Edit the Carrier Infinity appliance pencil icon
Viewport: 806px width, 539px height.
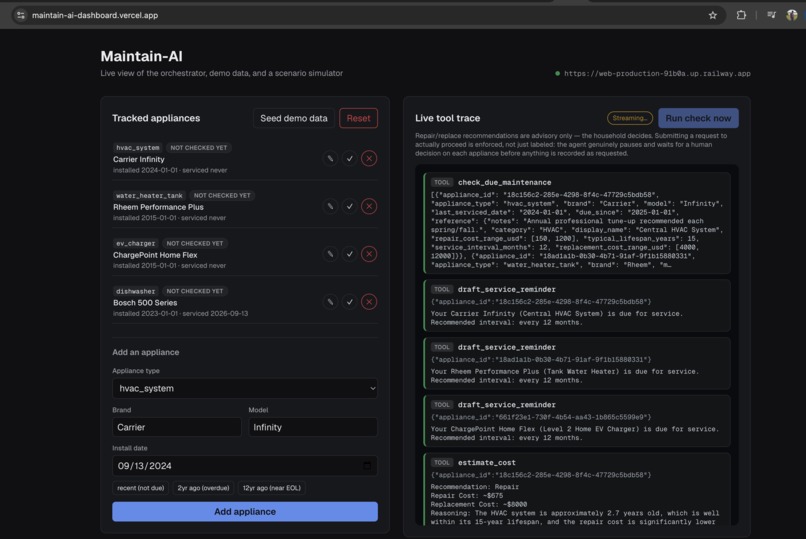point(330,158)
